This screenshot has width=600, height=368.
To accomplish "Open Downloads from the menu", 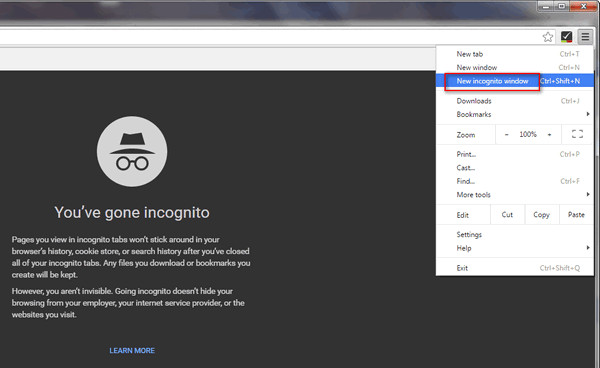I will pyautogui.click(x=515, y=101).
